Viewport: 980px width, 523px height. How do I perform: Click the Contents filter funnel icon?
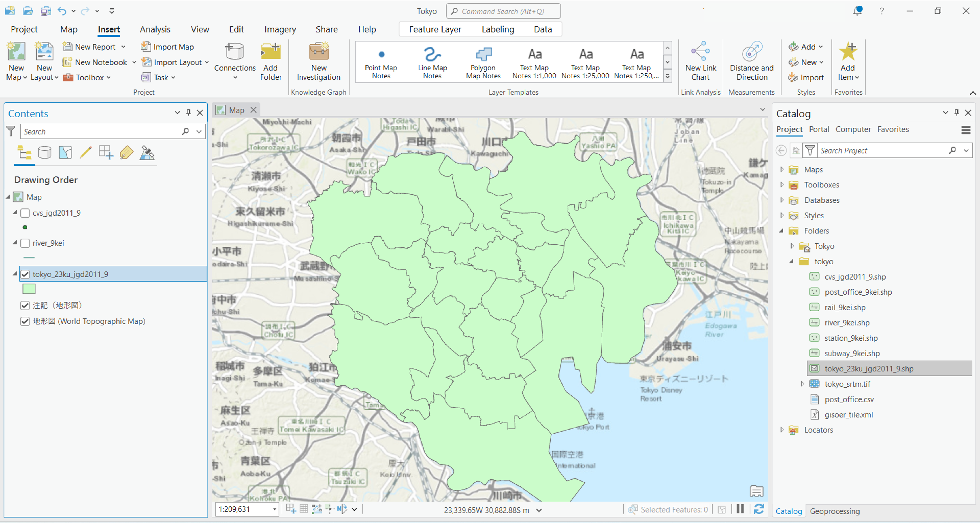tap(11, 131)
